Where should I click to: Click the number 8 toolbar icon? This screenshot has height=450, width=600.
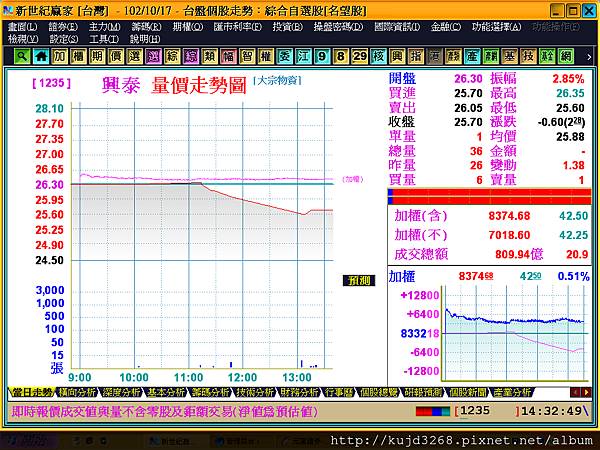[x=341, y=57]
